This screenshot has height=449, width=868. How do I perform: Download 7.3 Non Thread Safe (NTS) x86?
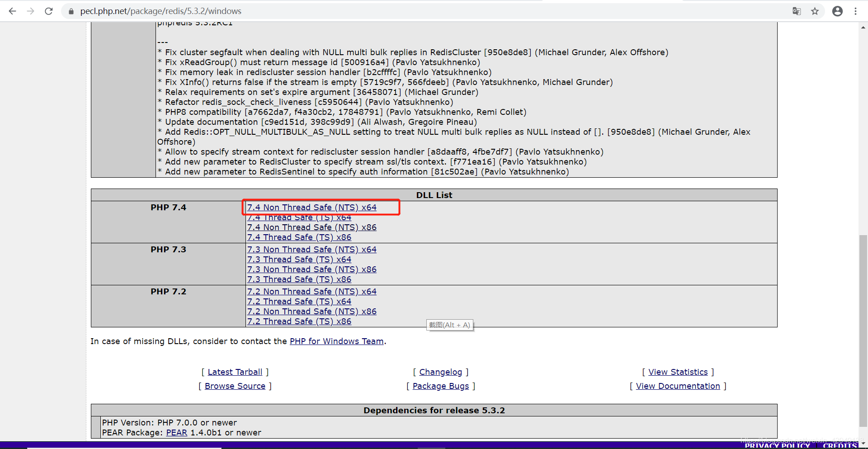click(x=312, y=269)
